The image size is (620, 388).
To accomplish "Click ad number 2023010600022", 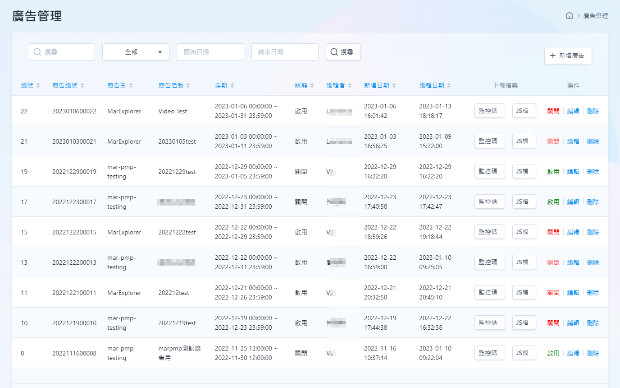I will coord(74,111).
